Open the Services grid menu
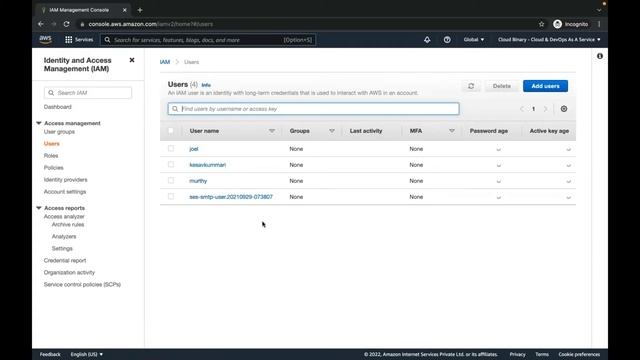640x360 pixels. [x=79, y=40]
